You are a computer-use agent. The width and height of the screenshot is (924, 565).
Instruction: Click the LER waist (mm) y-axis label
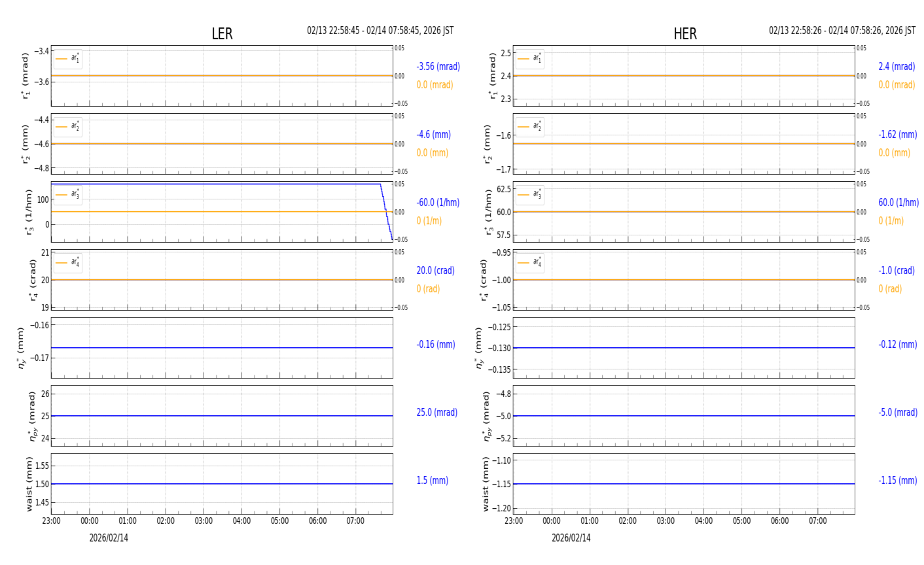tap(29, 484)
